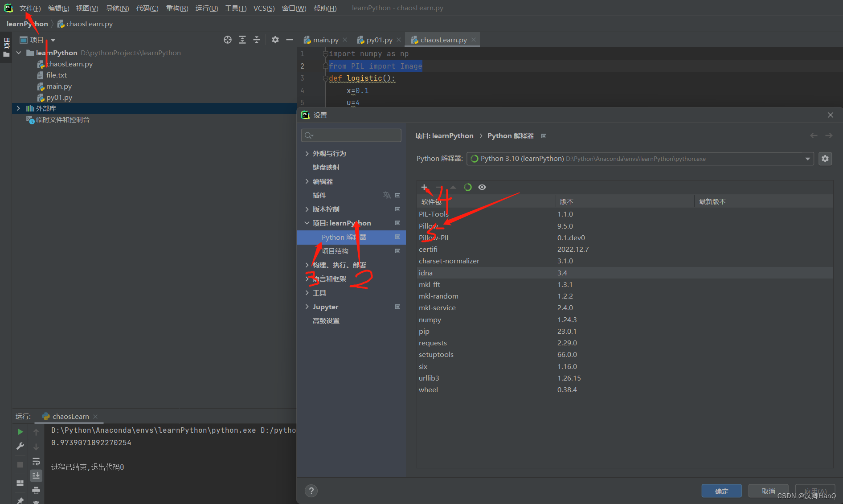
Task: Install a new package with the plus icon
Action: [x=424, y=187]
